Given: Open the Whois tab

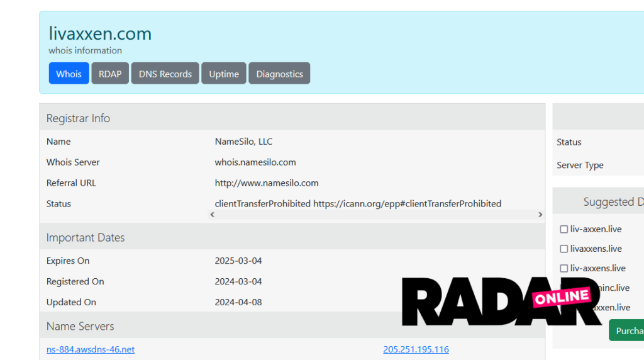Looking at the screenshot, I should pyautogui.click(x=69, y=74).
